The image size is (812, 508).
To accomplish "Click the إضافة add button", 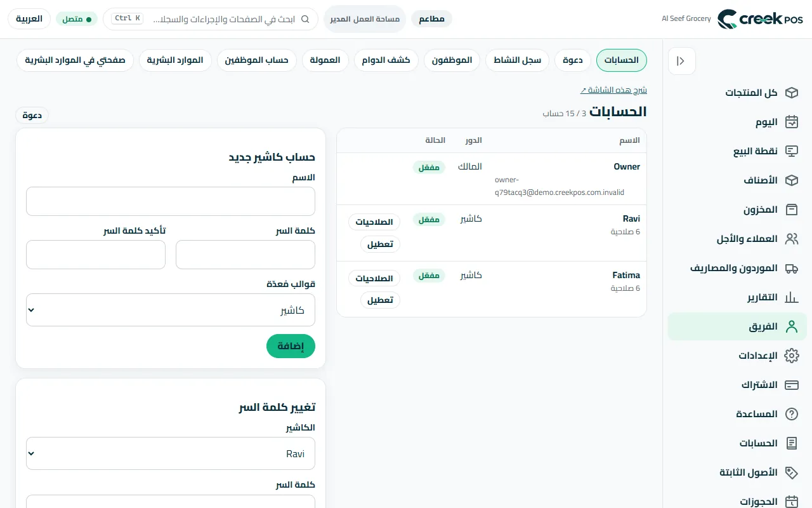I will (x=291, y=346).
